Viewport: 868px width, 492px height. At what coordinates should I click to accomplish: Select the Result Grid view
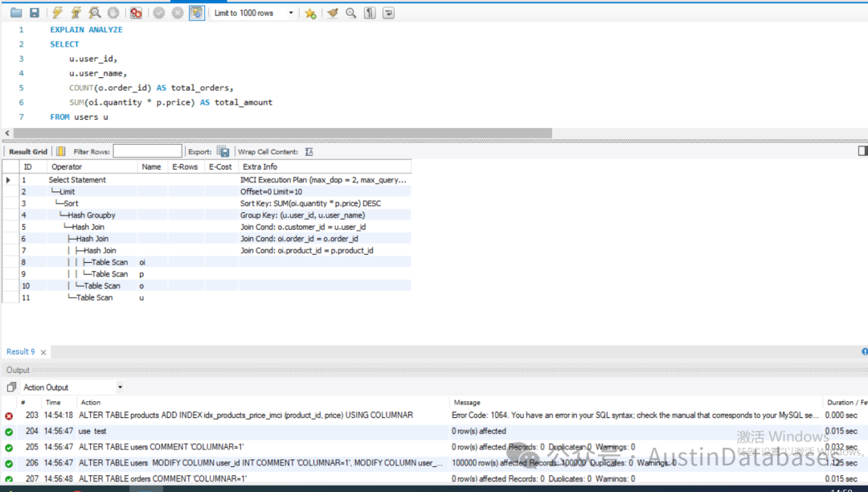click(x=27, y=152)
